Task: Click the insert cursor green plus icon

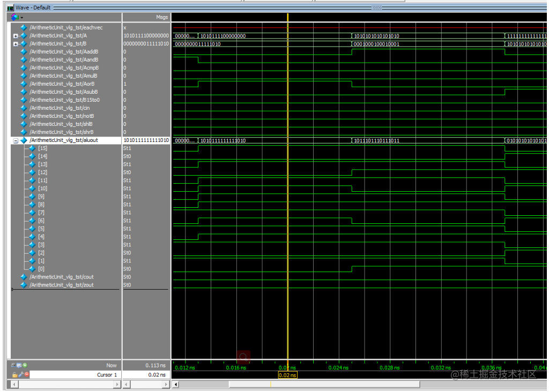Action: (25, 365)
